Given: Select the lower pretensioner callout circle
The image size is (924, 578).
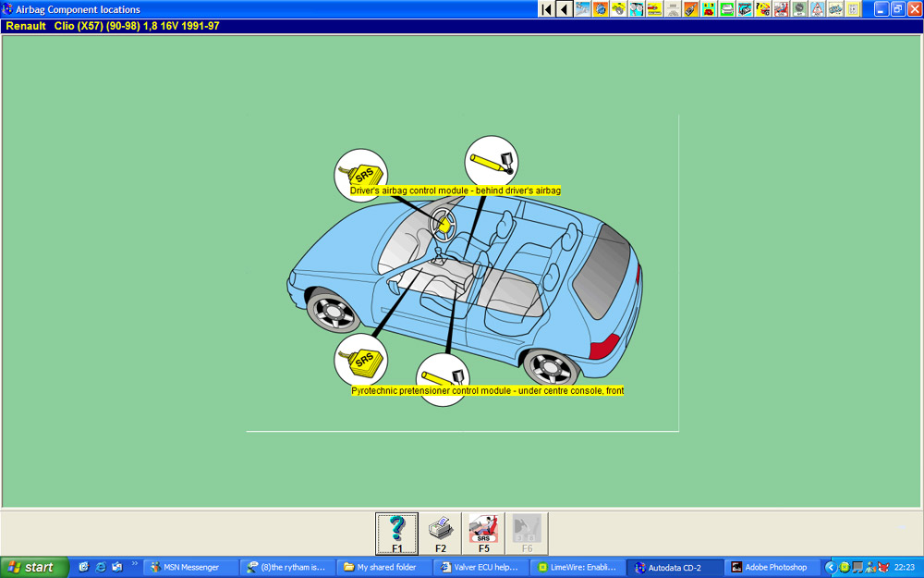Looking at the screenshot, I should pos(443,379).
